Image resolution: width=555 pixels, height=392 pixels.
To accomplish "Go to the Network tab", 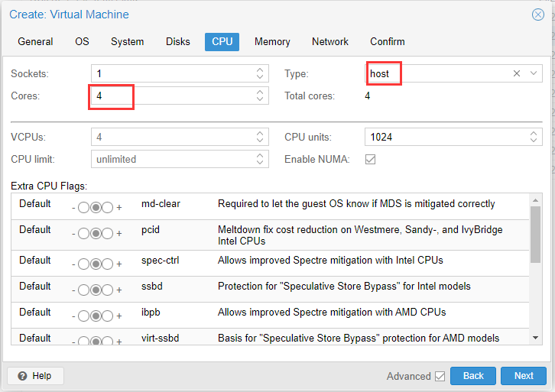I will click(x=329, y=41).
